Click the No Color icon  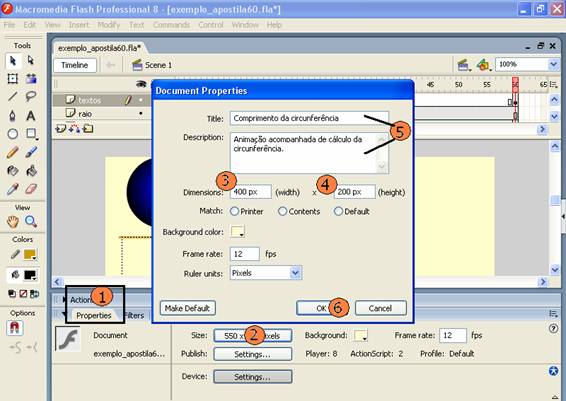(x=23, y=294)
